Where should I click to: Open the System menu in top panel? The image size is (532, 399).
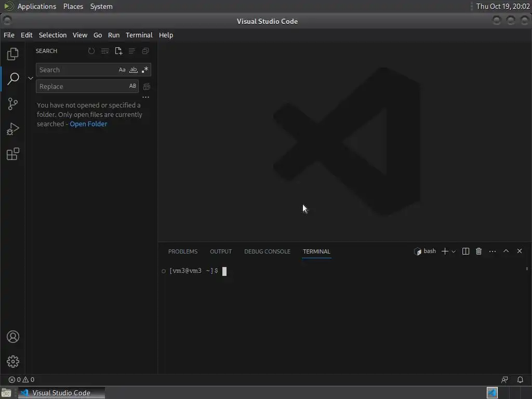point(101,6)
